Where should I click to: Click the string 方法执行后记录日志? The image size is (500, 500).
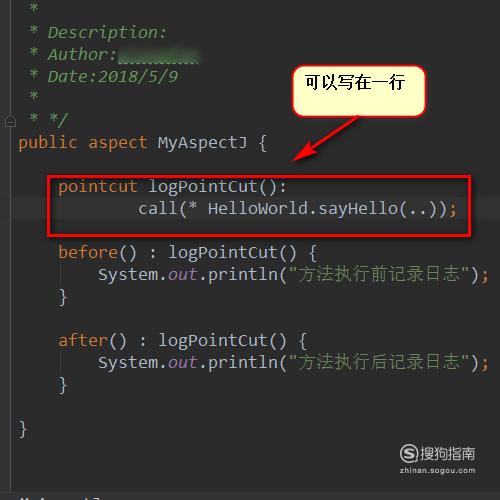point(379,362)
